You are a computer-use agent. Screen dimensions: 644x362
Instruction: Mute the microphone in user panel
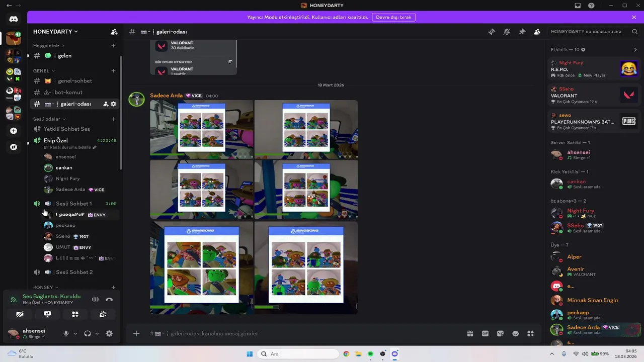tap(66, 333)
